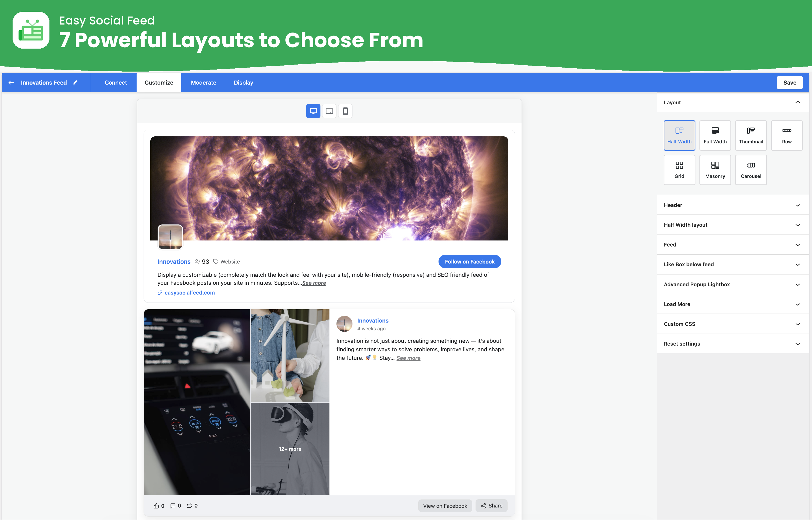
Task: Select the Row layout
Action: pos(786,135)
